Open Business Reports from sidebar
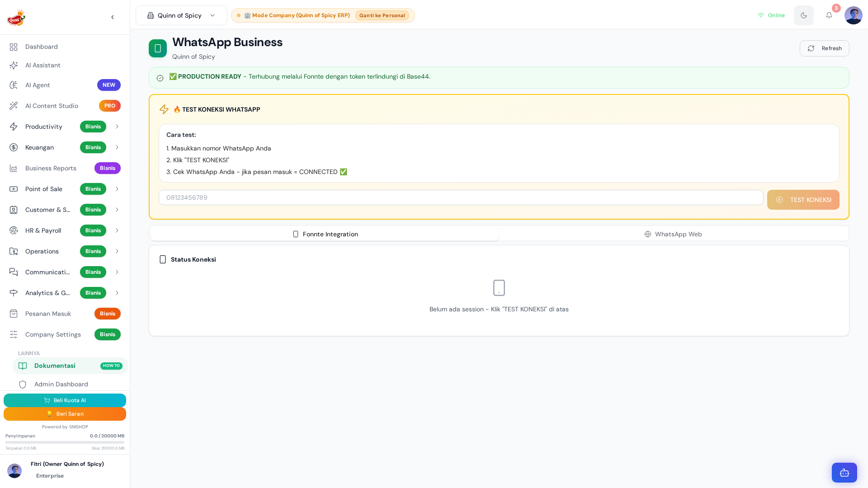 (65, 168)
